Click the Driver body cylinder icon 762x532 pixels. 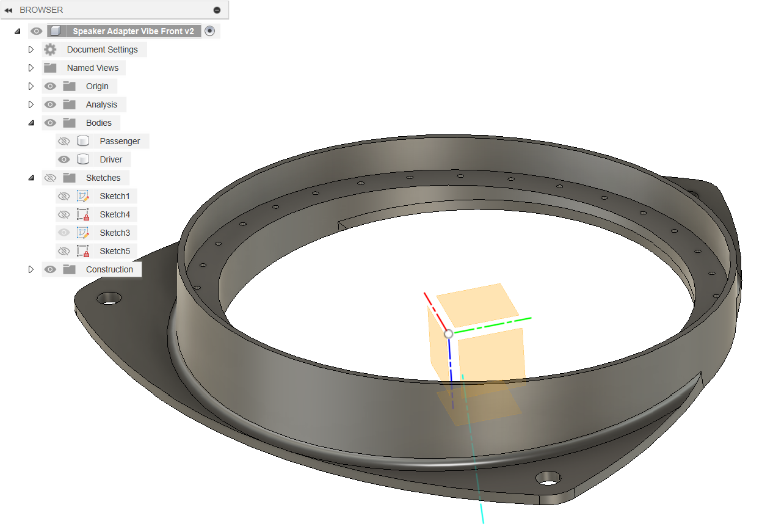click(83, 159)
